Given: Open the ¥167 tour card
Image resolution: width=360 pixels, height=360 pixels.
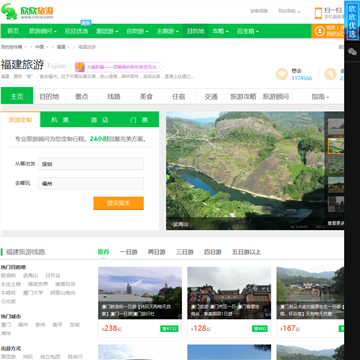Looking at the screenshot, I should pyautogui.click(x=310, y=302).
